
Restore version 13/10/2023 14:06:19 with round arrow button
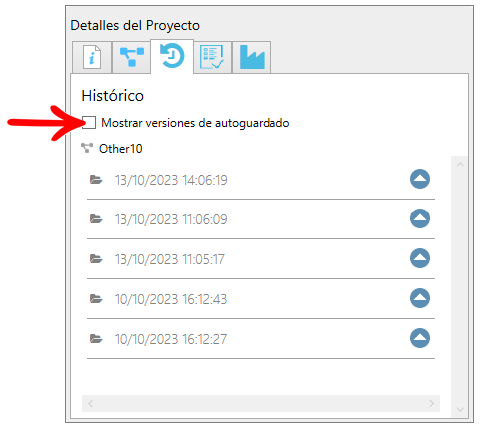pyautogui.click(x=420, y=179)
